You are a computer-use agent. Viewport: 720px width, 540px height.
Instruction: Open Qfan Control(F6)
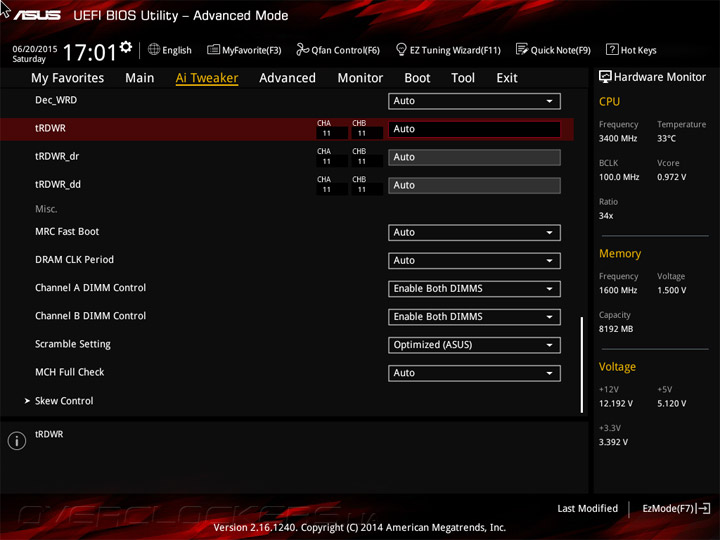pos(338,50)
